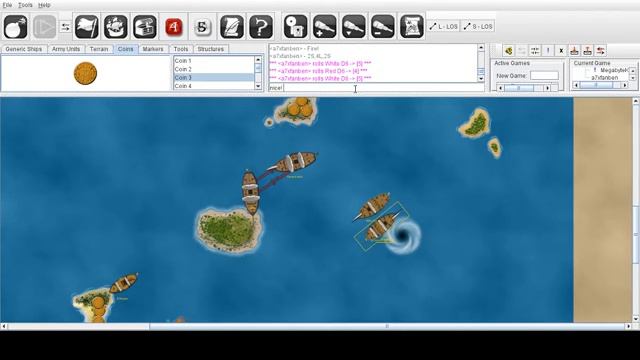Click up arrow of chat log scrollbar
Image resolution: width=640 pixels, height=360 pixels.
click(x=481, y=48)
